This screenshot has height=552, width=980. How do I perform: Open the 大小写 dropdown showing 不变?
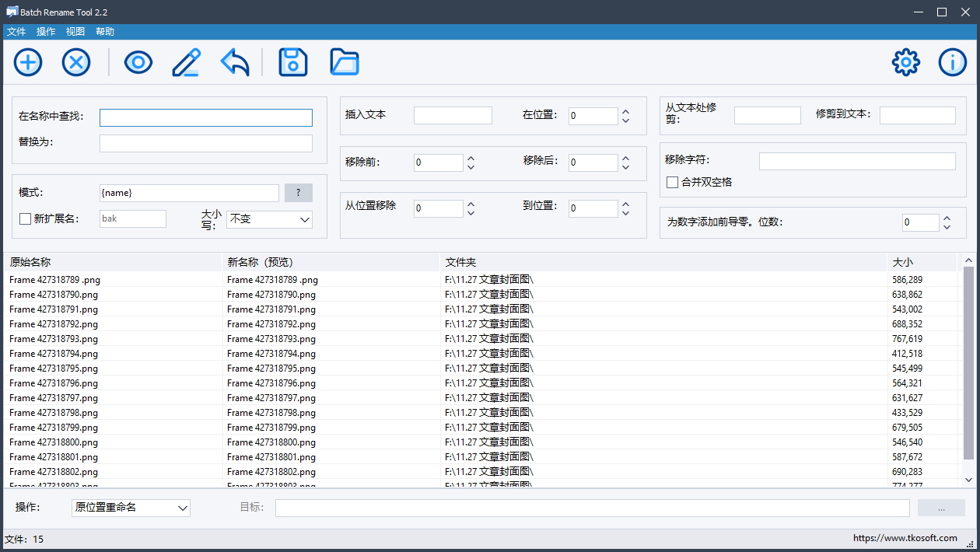269,219
